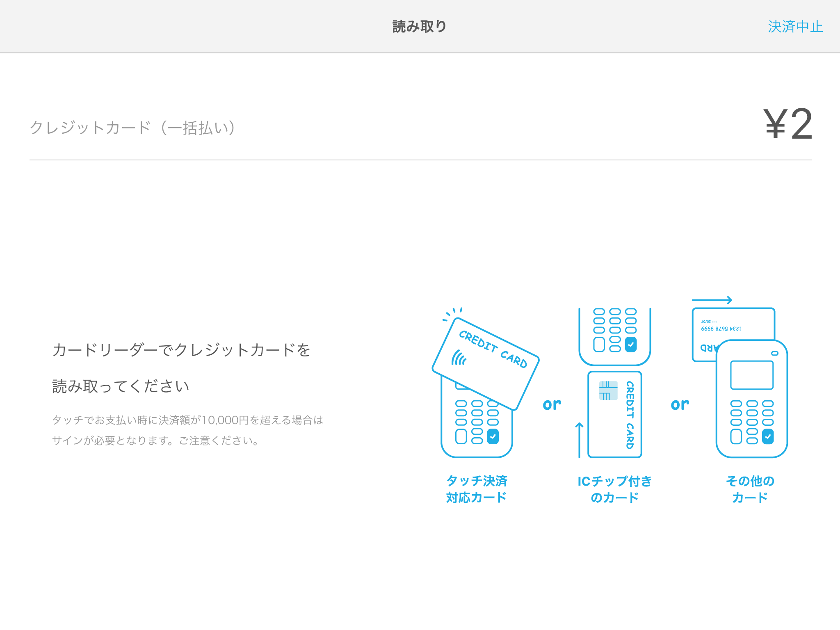This screenshot has height=630, width=840.
Task: Click the first 'or' separator between illustrations
Action: pos(552,404)
